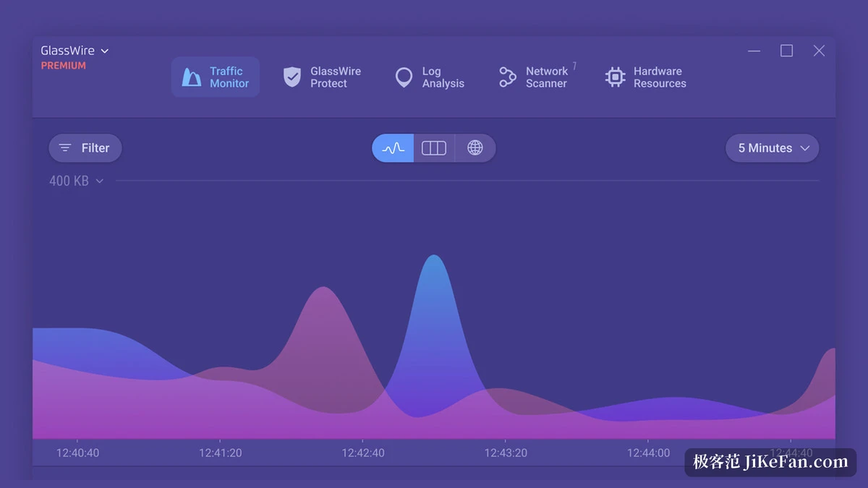Open the Traffic Monitor tab
868x488 pixels.
click(216, 77)
